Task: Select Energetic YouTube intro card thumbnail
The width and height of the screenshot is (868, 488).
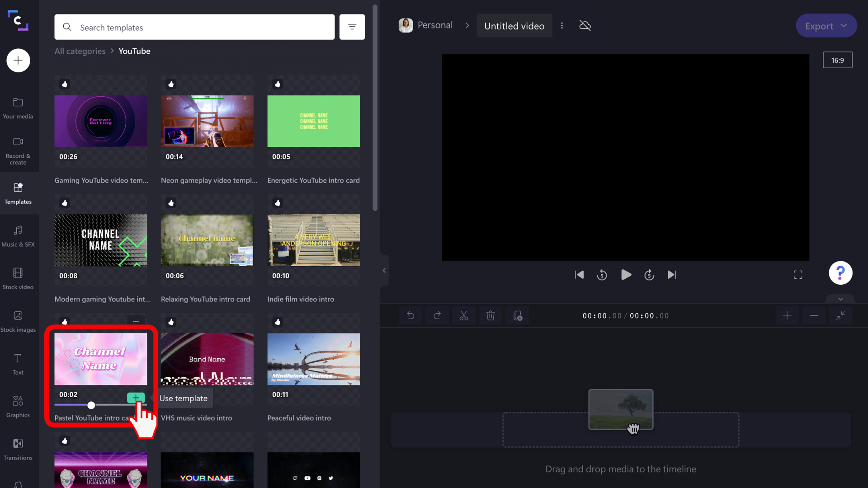Action: pyautogui.click(x=314, y=121)
